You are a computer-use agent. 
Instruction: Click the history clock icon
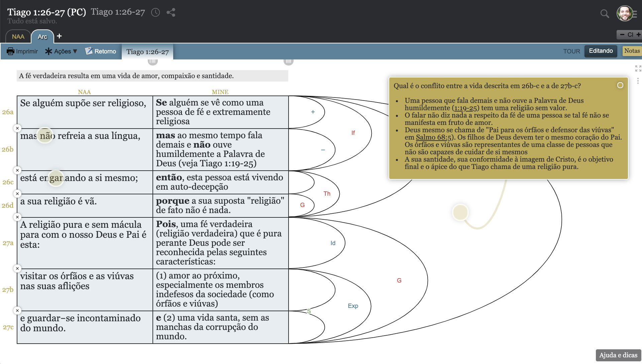tap(155, 12)
